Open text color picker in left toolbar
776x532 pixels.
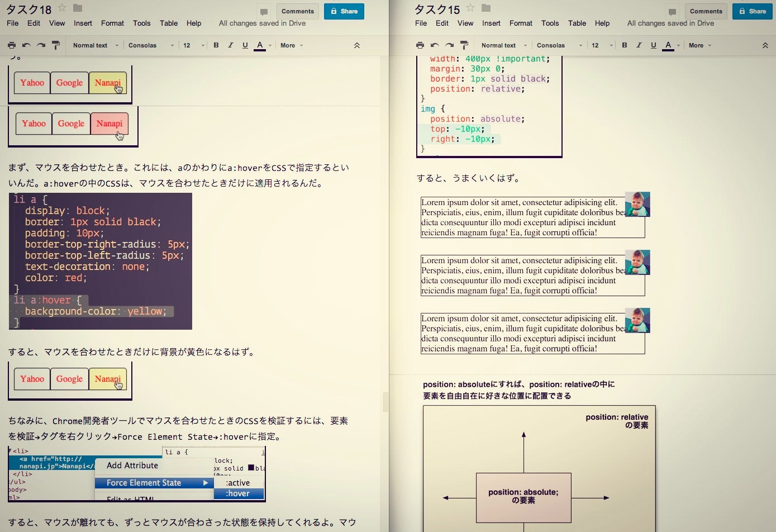[260, 45]
